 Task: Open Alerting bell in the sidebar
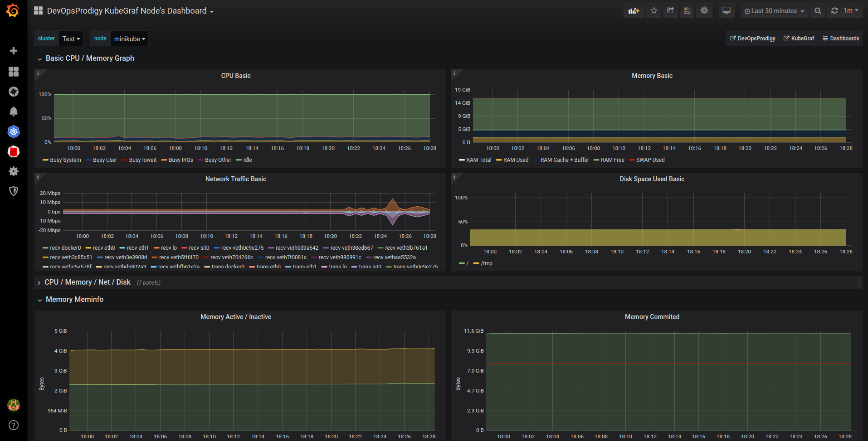click(14, 111)
